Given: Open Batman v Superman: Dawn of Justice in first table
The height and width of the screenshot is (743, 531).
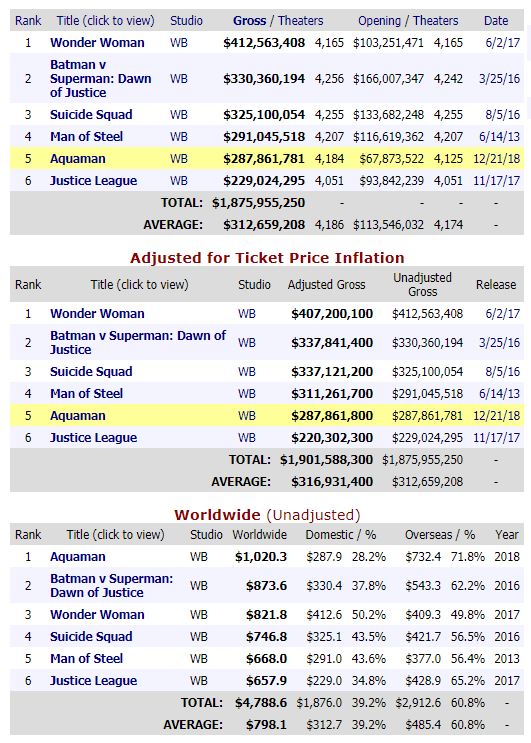Looking at the screenshot, I should tap(100, 79).
